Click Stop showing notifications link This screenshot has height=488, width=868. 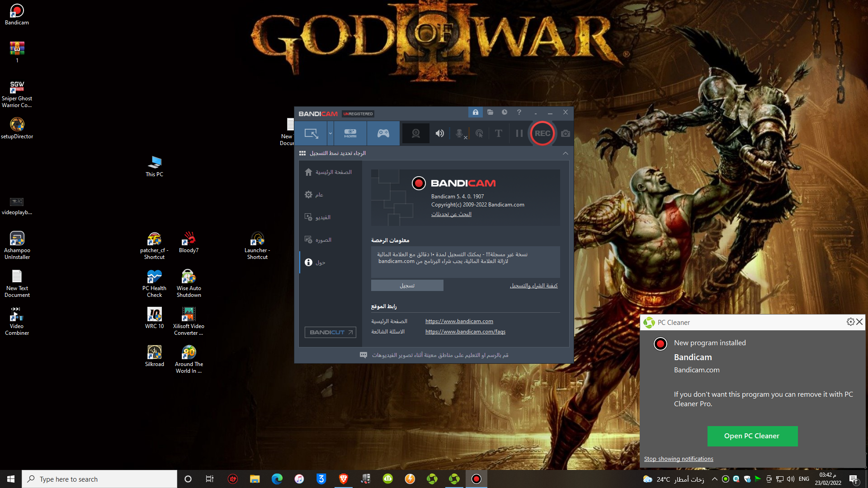(679, 459)
